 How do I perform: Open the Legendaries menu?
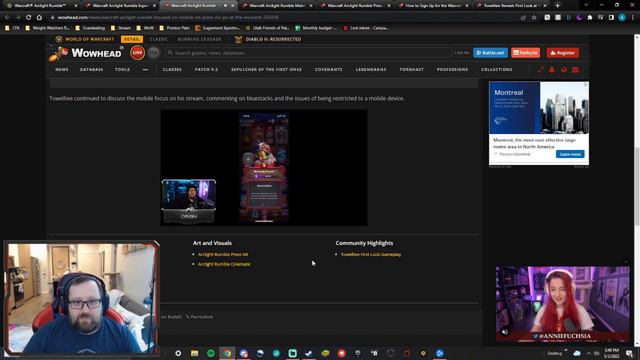371,69
